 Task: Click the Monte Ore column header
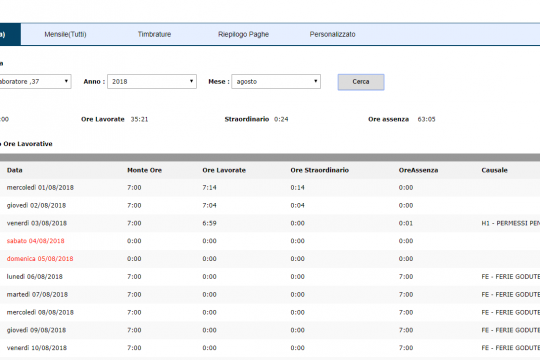point(144,170)
